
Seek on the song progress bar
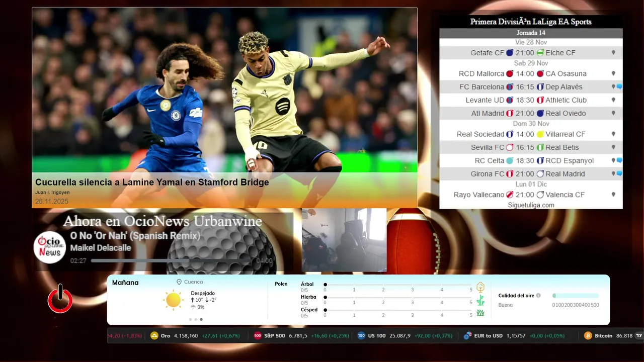point(172,261)
